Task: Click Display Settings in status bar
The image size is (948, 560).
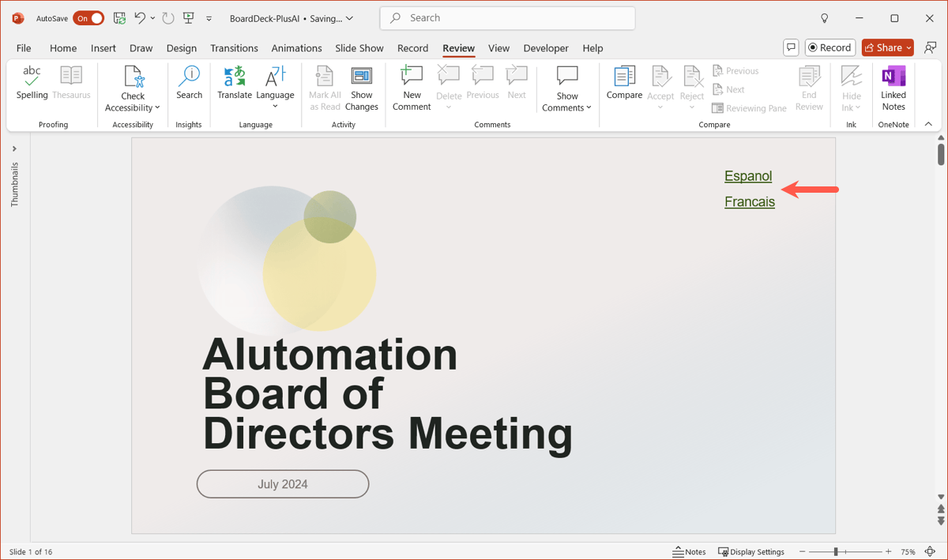Action: click(x=751, y=551)
